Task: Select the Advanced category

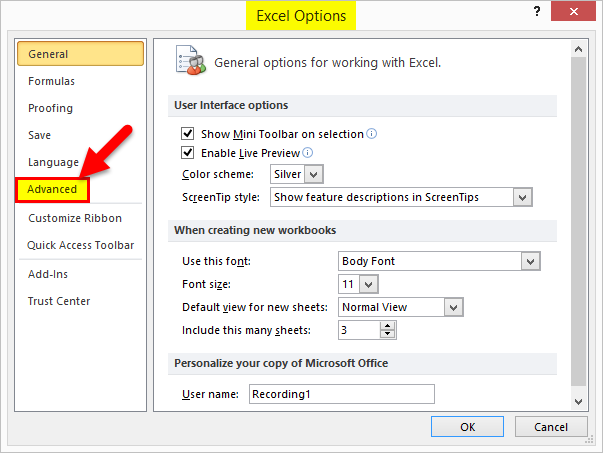Action: point(53,189)
